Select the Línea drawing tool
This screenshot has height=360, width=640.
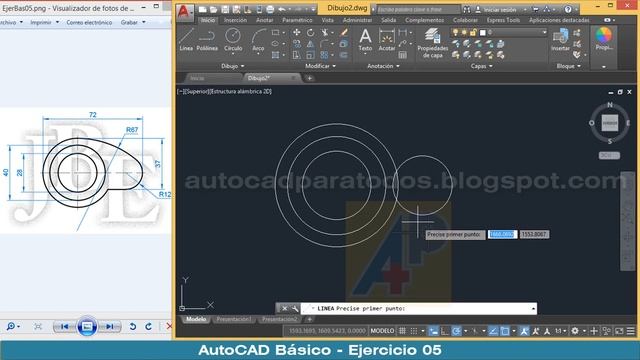(x=186, y=40)
